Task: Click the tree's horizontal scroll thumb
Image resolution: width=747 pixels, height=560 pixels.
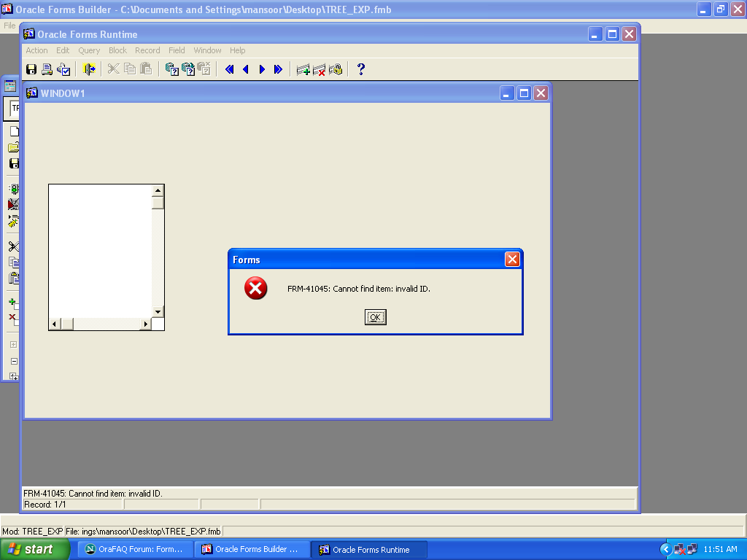Action: pos(67,324)
